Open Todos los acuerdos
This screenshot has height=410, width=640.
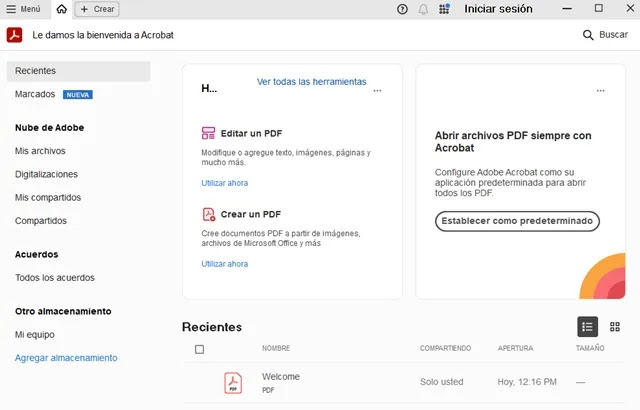(x=55, y=278)
